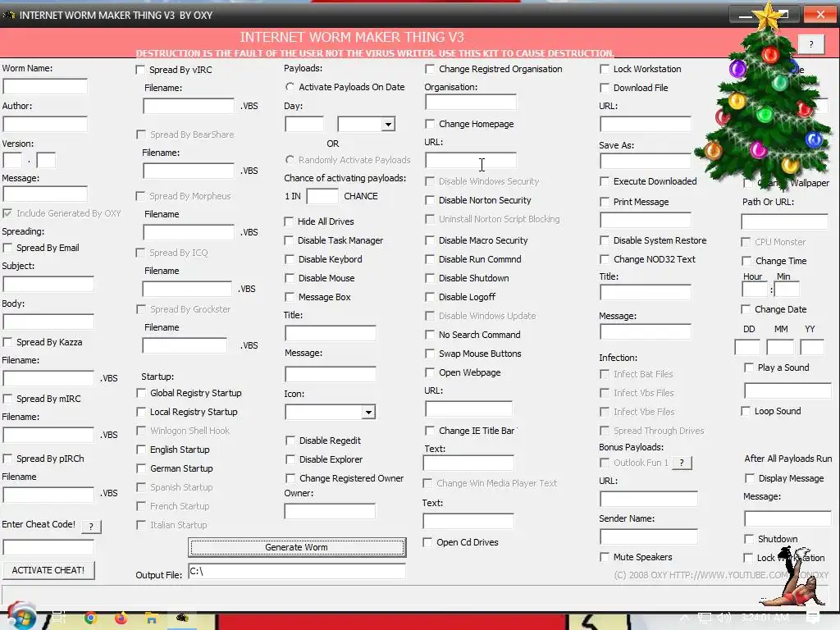Open the Icon dropdown for message box
Image resolution: width=840 pixels, height=630 pixels.
368,412
